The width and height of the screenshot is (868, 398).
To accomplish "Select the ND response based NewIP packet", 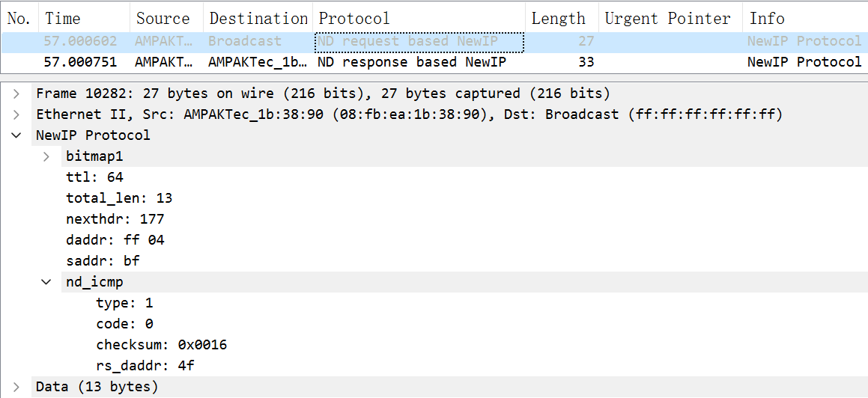I will point(411,62).
